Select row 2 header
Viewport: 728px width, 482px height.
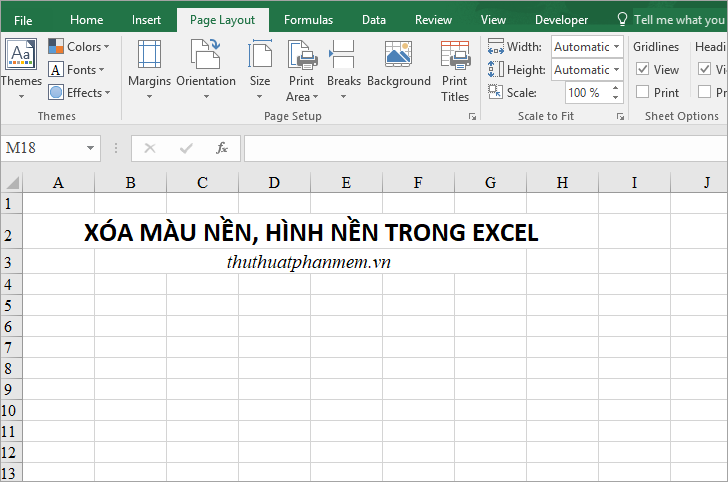coord(11,231)
